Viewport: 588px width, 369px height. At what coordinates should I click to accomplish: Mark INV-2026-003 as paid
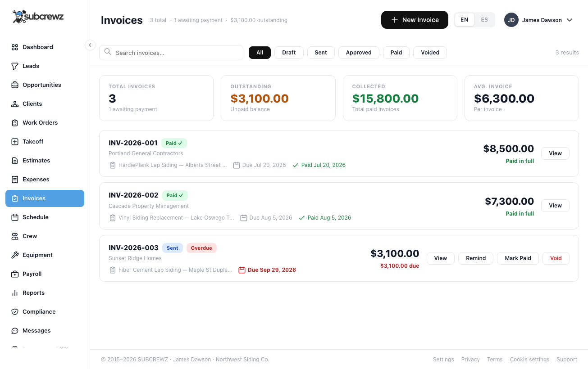[x=518, y=258]
